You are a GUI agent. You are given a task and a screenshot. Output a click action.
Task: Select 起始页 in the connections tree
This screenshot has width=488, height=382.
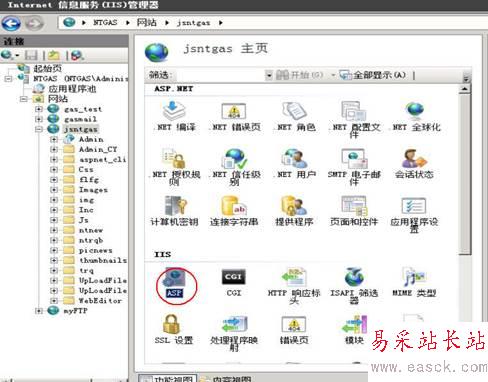(47, 69)
